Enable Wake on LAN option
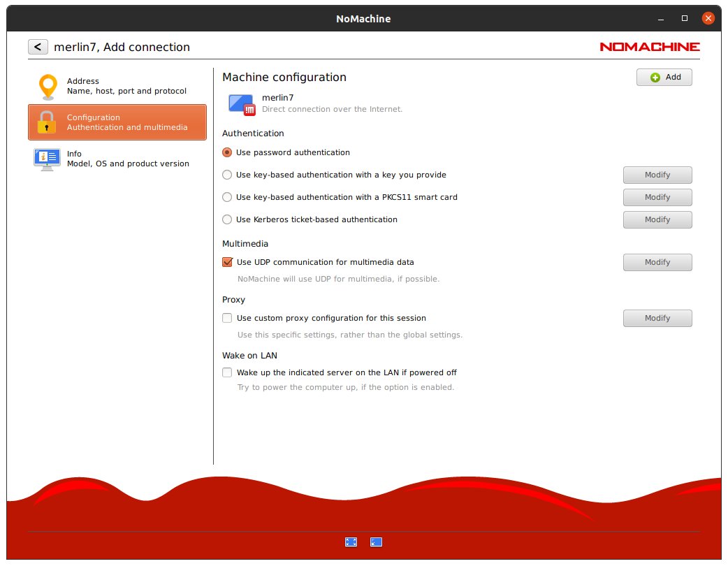 (x=227, y=372)
